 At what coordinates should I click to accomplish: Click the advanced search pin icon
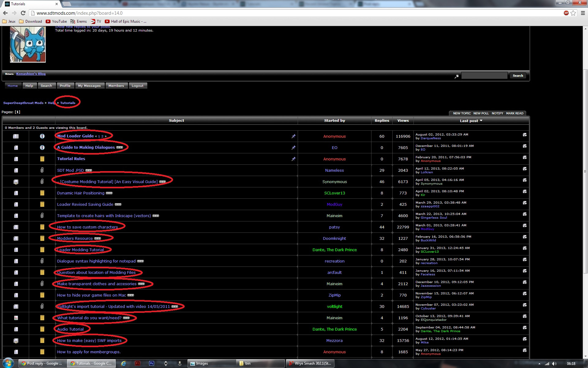(456, 76)
